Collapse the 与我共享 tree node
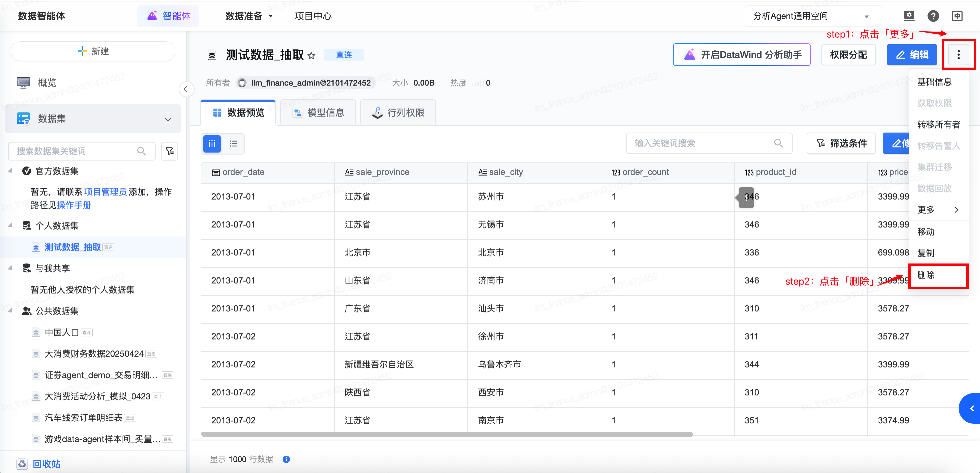The width and height of the screenshot is (980, 473). coord(10,268)
